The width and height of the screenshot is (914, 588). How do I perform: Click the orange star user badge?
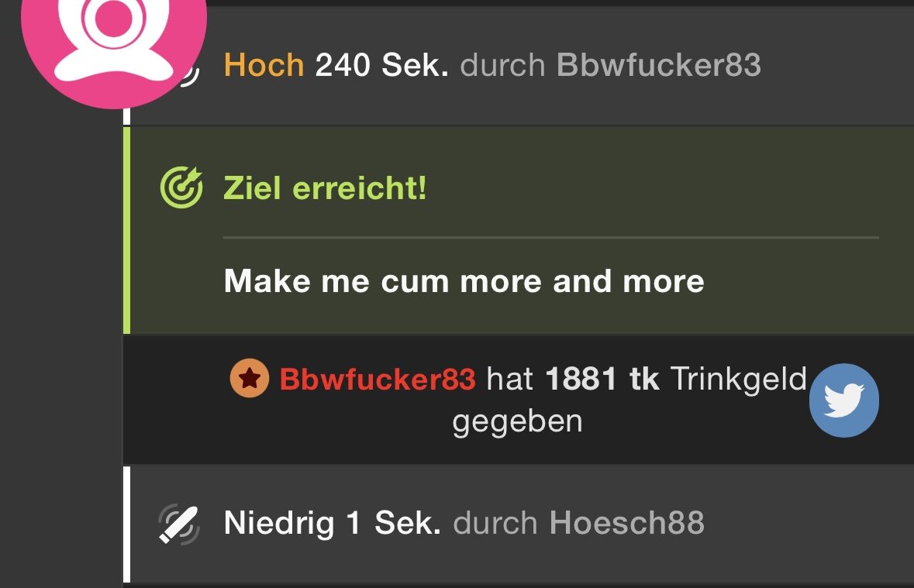click(250, 378)
